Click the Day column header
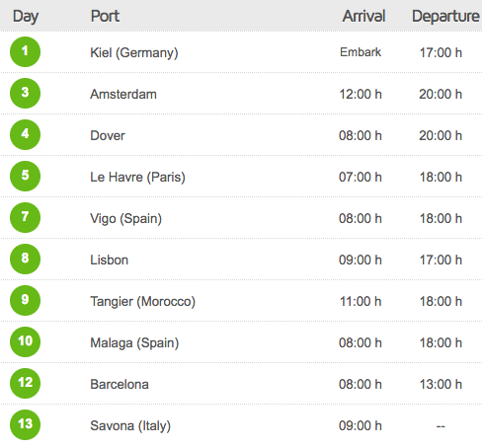This screenshot has width=484, height=448. tap(26, 17)
